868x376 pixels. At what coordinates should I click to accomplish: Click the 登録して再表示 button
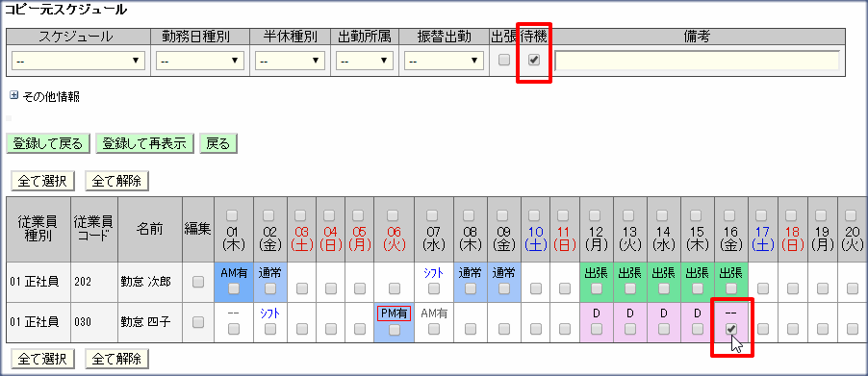coord(144,144)
